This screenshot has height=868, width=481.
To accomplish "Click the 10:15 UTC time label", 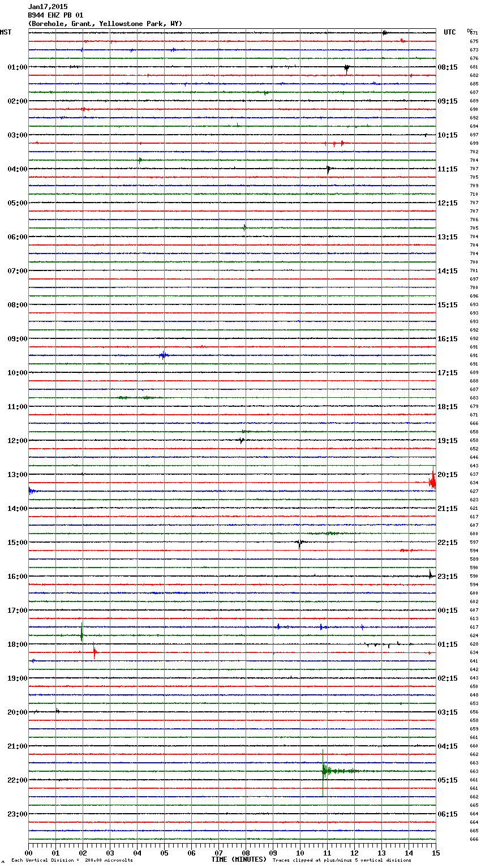I will tap(448, 135).
